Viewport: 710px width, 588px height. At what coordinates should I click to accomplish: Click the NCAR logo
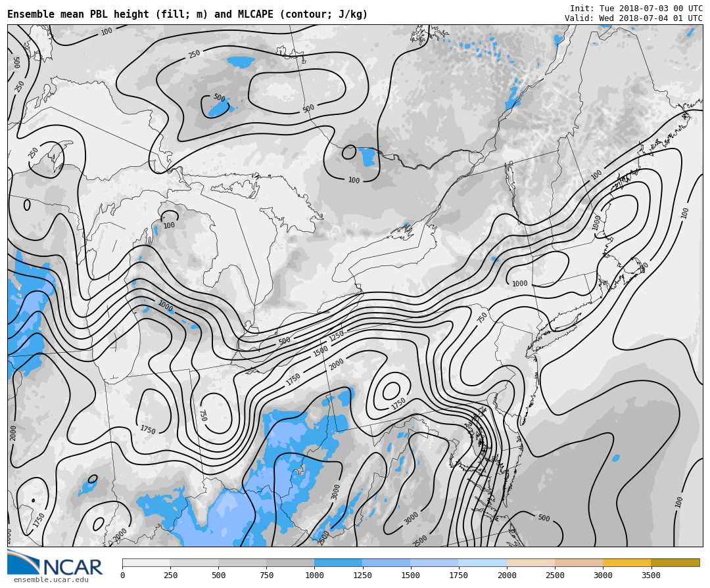[x=55, y=562]
